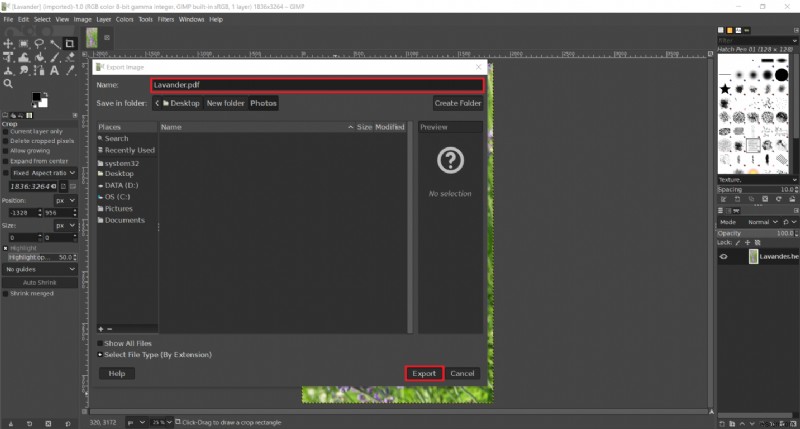Screen dimensions: 800x429
Task: Open the Desktop folder in Places list
Action: [x=119, y=173]
